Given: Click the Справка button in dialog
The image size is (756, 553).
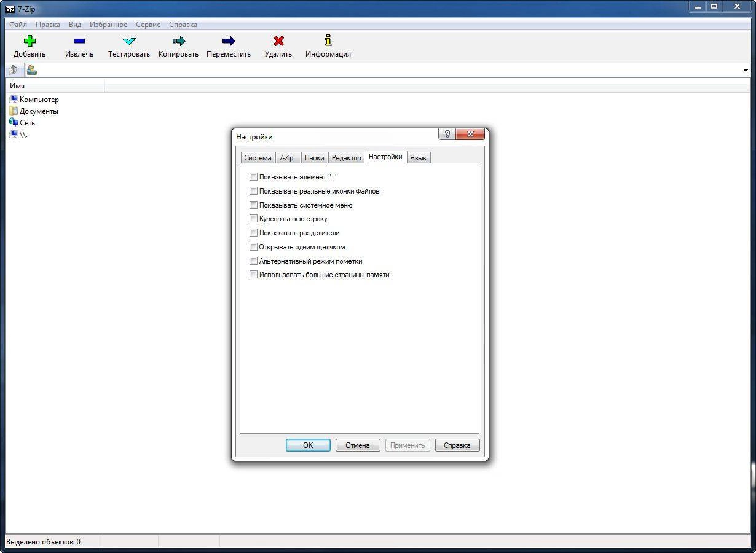Looking at the screenshot, I should [x=457, y=445].
